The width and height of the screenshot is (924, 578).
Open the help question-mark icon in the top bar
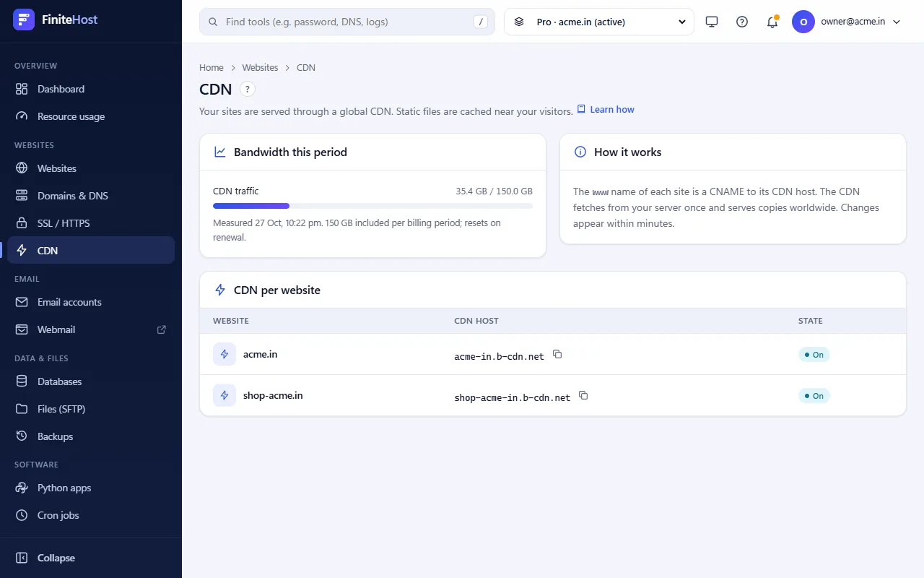[x=742, y=22]
